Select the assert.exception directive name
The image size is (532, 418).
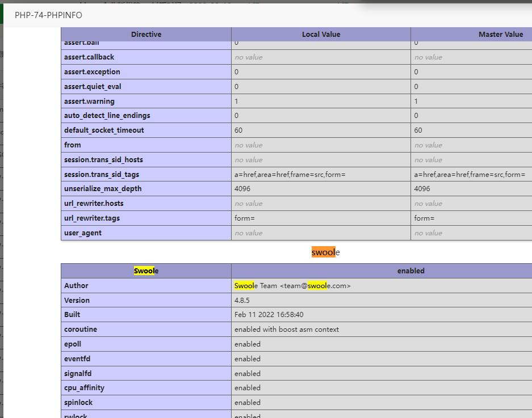point(92,72)
